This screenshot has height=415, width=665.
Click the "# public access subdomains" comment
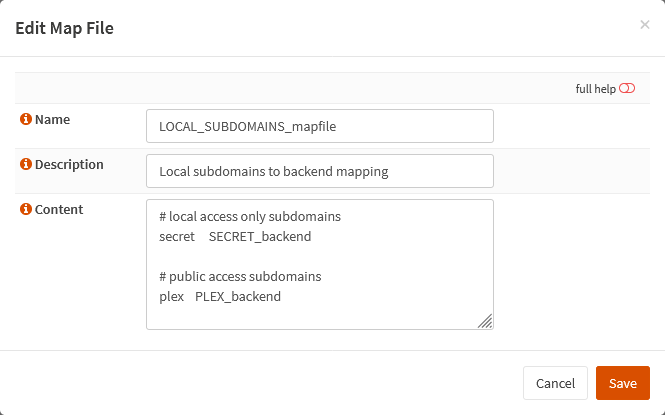click(x=240, y=276)
